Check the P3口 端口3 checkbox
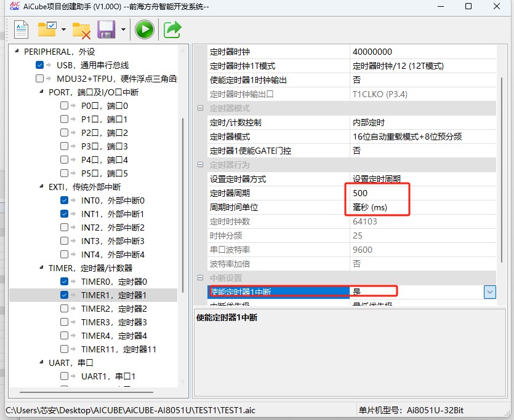This screenshot has height=420, width=514. coord(64,146)
